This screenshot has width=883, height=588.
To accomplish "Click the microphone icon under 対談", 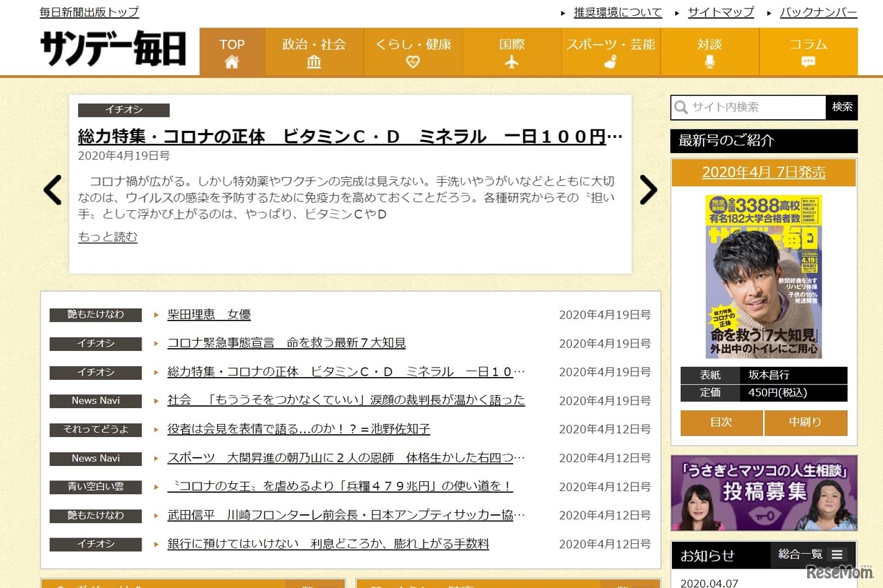I will coord(709,62).
